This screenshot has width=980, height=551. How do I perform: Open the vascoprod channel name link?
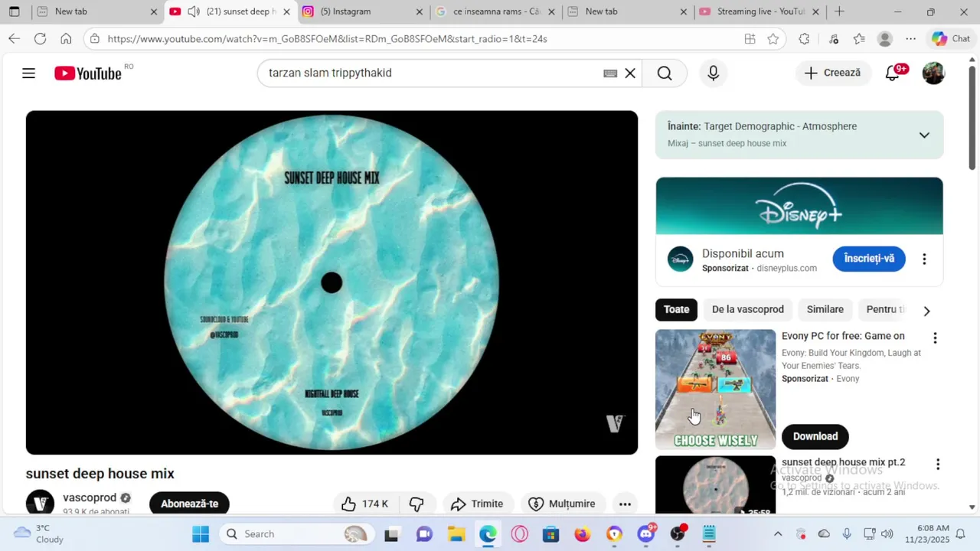coord(90,497)
